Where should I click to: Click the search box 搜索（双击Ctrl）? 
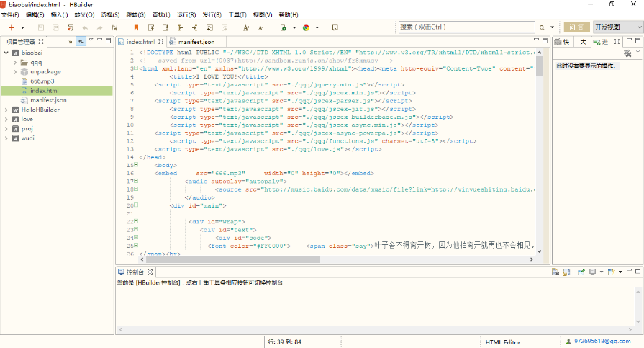[466, 27]
